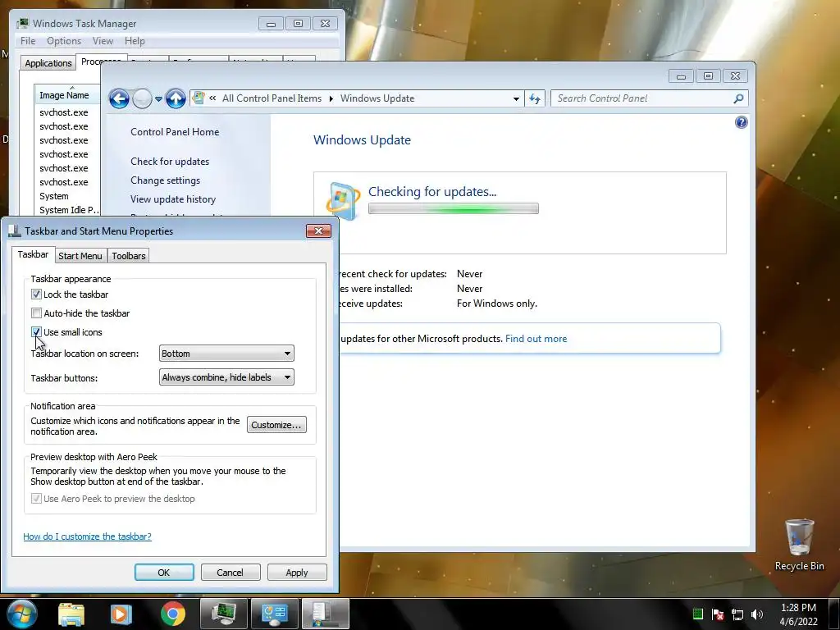
Task: Click OK in Taskbar Properties
Action: point(164,572)
